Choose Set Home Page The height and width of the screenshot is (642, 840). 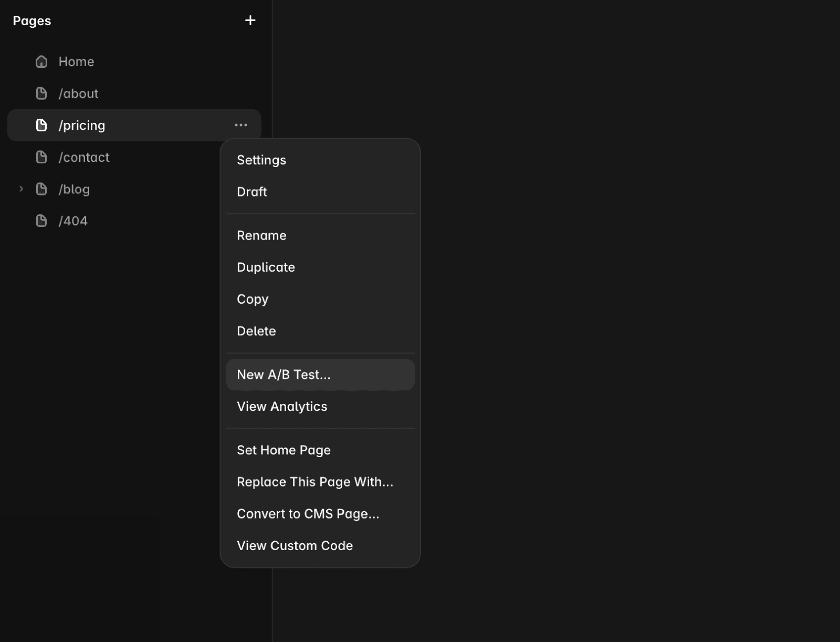(320, 450)
